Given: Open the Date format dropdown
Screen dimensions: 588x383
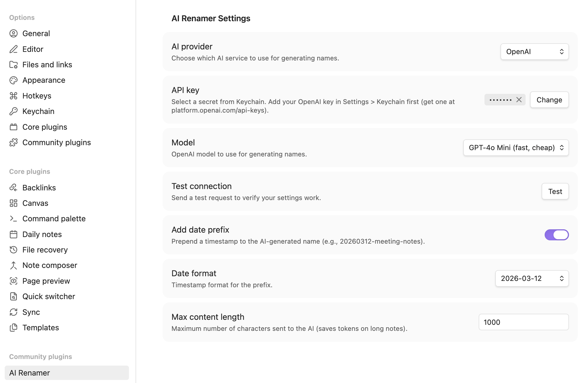Looking at the screenshot, I should (532, 278).
